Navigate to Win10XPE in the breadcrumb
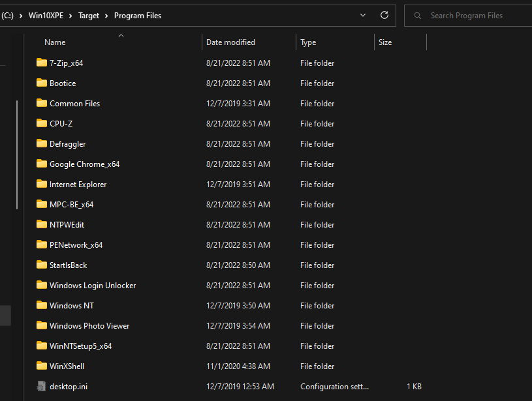 tap(46, 16)
